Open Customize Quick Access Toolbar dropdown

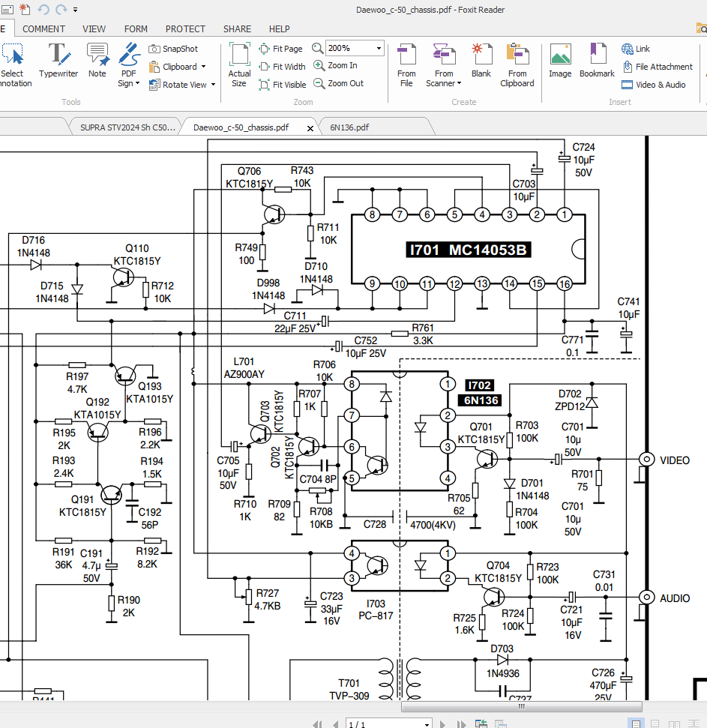75,9
